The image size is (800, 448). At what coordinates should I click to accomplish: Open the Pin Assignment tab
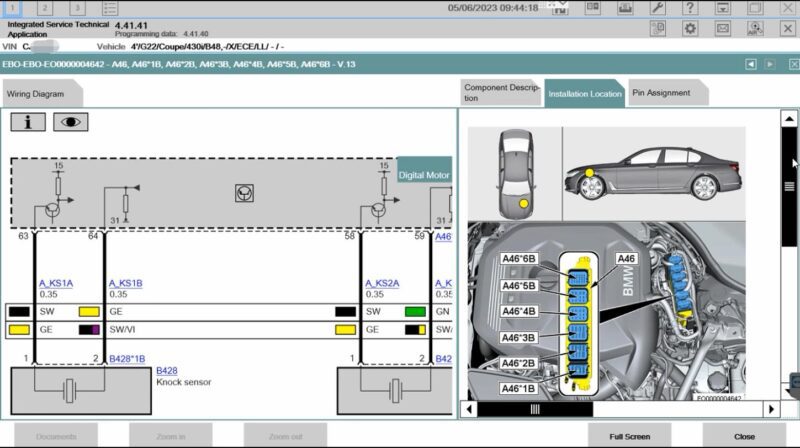pyautogui.click(x=667, y=93)
